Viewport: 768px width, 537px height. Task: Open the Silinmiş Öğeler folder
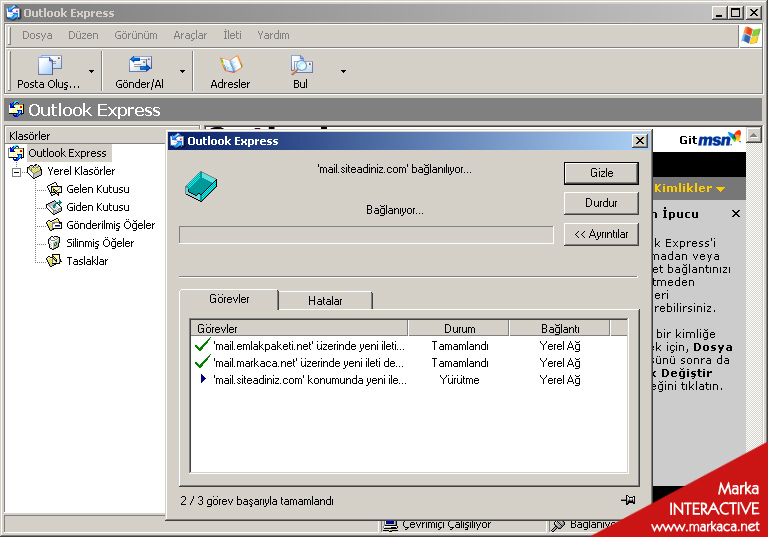click(100, 243)
